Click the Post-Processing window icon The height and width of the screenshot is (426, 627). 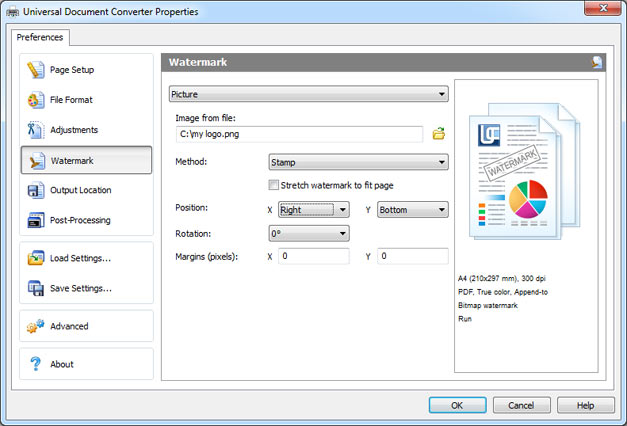point(36,220)
